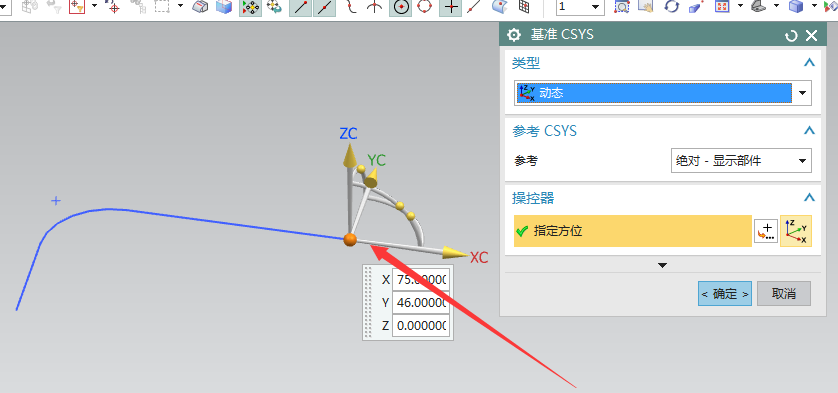838x393 pixels.
Task: Click the crosshair target icon in the toolbar
Action: pyautogui.click(x=113, y=6)
